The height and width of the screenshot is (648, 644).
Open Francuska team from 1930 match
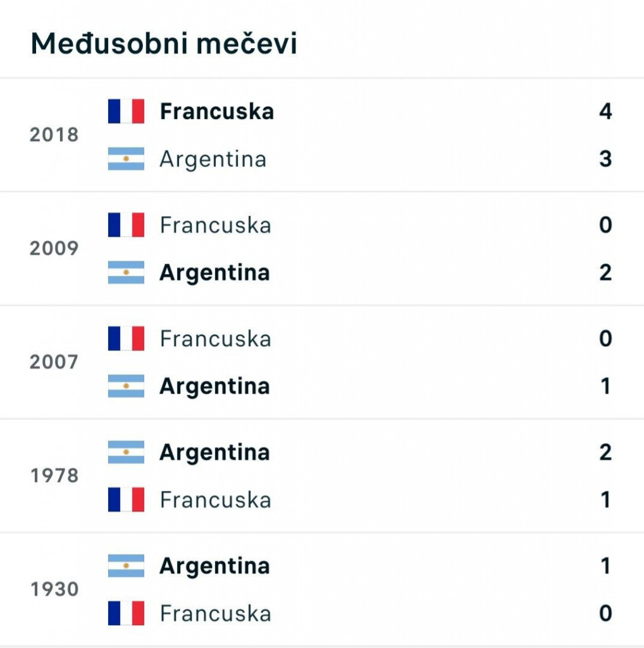tap(215, 613)
